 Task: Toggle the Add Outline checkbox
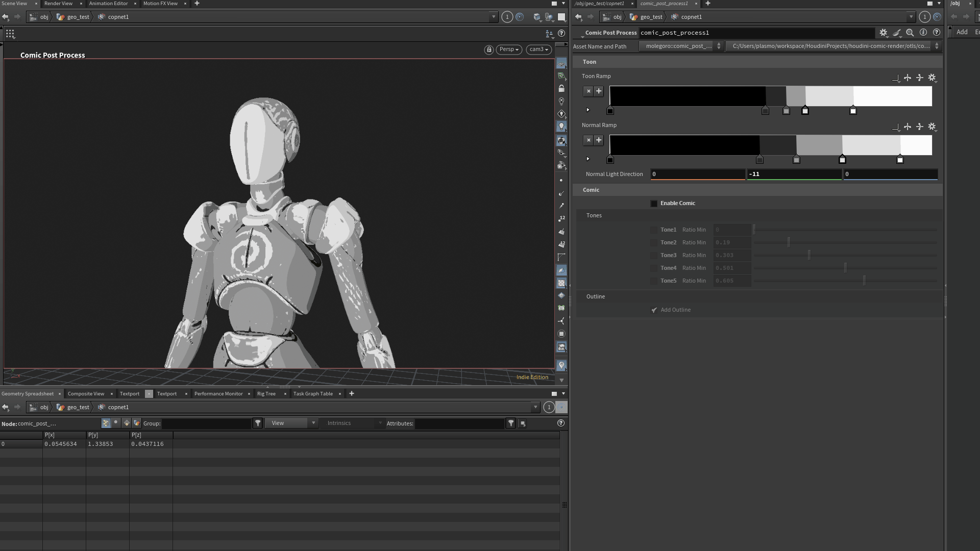[654, 310]
